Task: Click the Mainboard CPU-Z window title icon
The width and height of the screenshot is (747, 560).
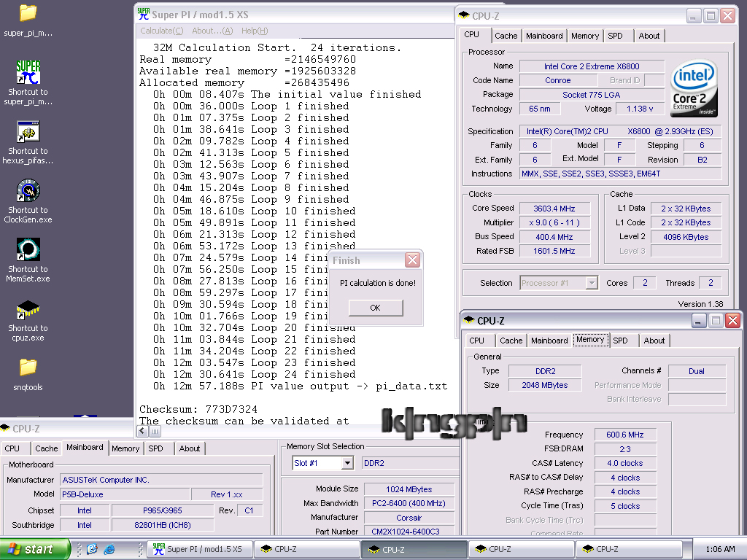Action: click(5, 429)
